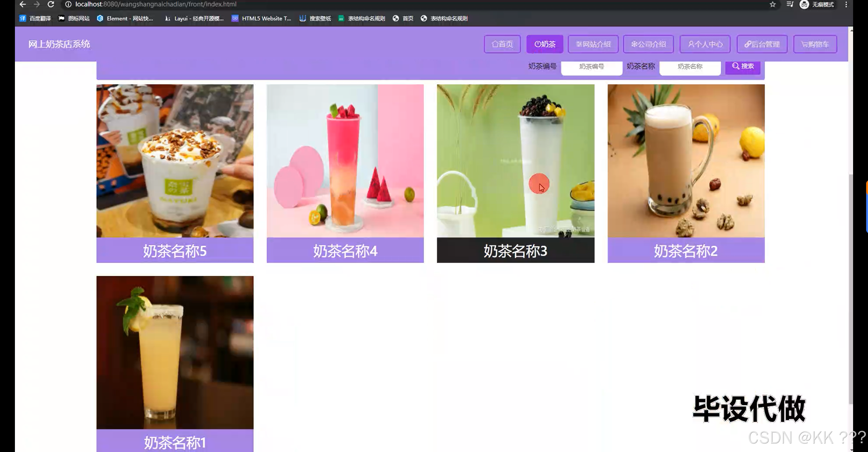Click the page reload icon in the browser
Screen dimensions: 868x452
click(x=51, y=4)
